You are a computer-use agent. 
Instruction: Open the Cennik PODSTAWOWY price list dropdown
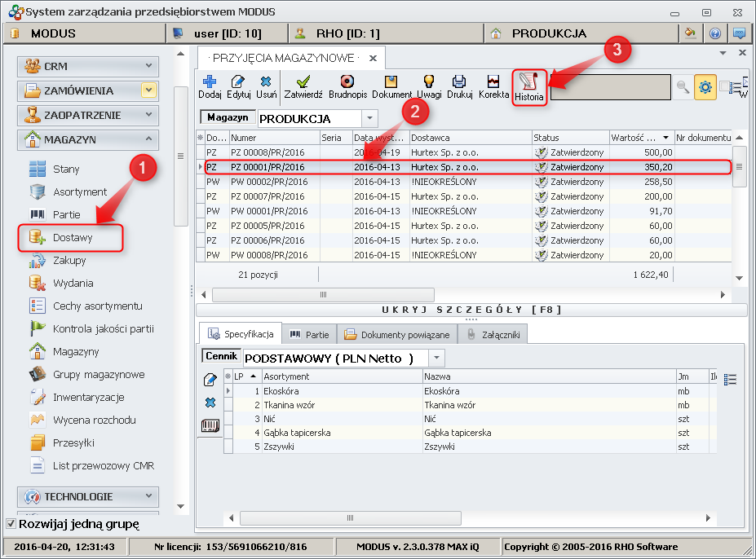437,359
